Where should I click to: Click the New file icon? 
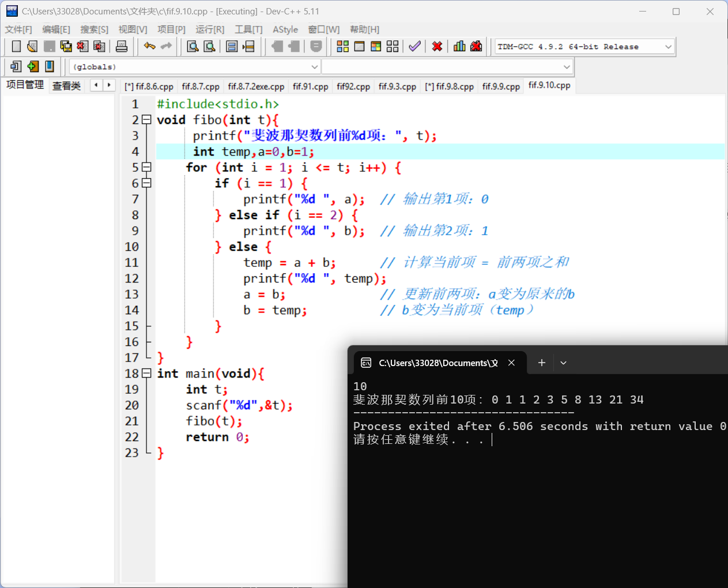click(x=16, y=47)
